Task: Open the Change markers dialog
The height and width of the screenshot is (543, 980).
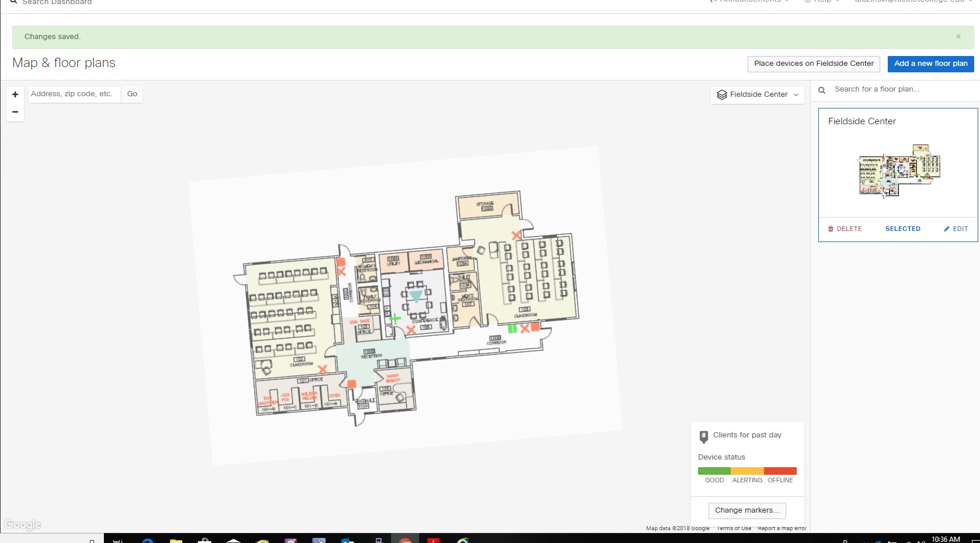Action: pos(747,510)
